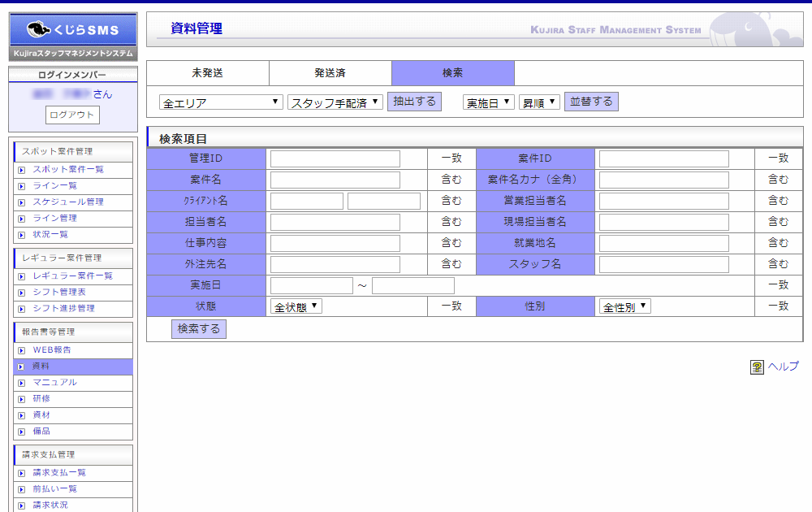Focus the 仕事内容 input field
812x512 pixels.
pyautogui.click(x=335, y=244)
